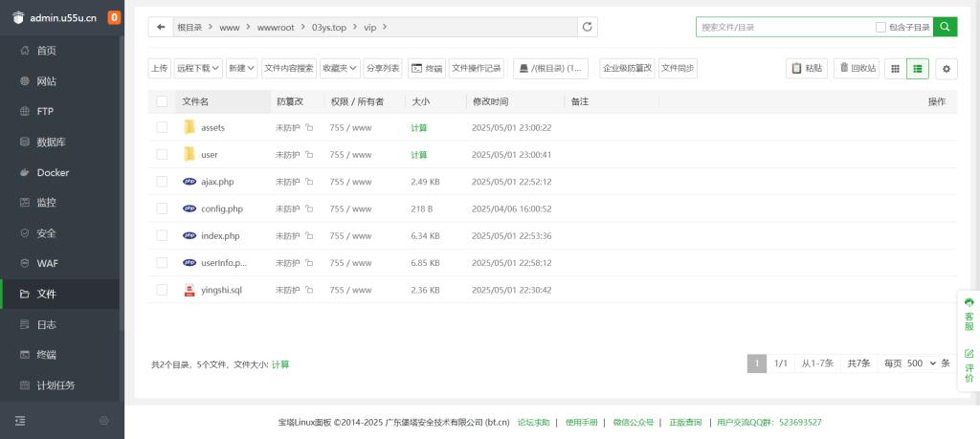Open the new file dropdown
Image resolution: width=980 pixels, height=439 pixels.
(242, 68)
